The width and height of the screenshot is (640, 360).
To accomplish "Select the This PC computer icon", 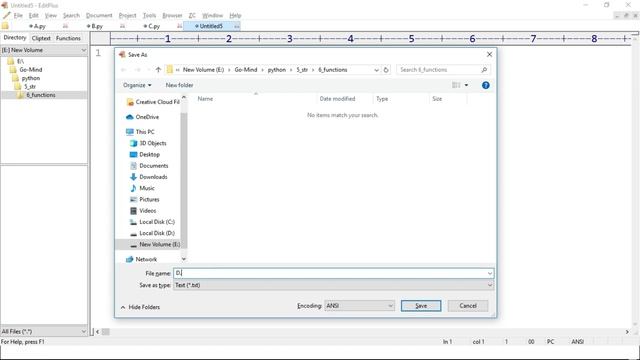I will [x=130, y=132].
